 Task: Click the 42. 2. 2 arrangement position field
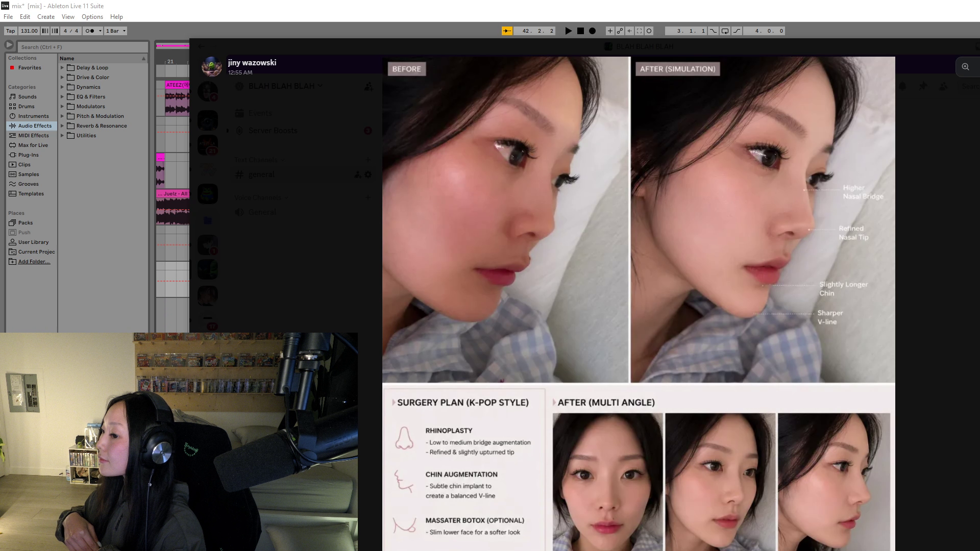click(534, 31)
